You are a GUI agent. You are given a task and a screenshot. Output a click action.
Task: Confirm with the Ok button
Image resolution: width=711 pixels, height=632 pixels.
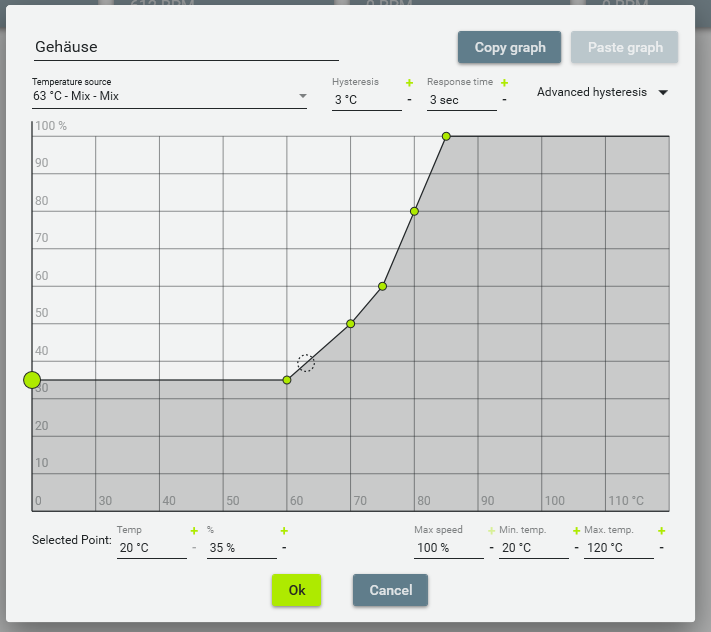297,590
